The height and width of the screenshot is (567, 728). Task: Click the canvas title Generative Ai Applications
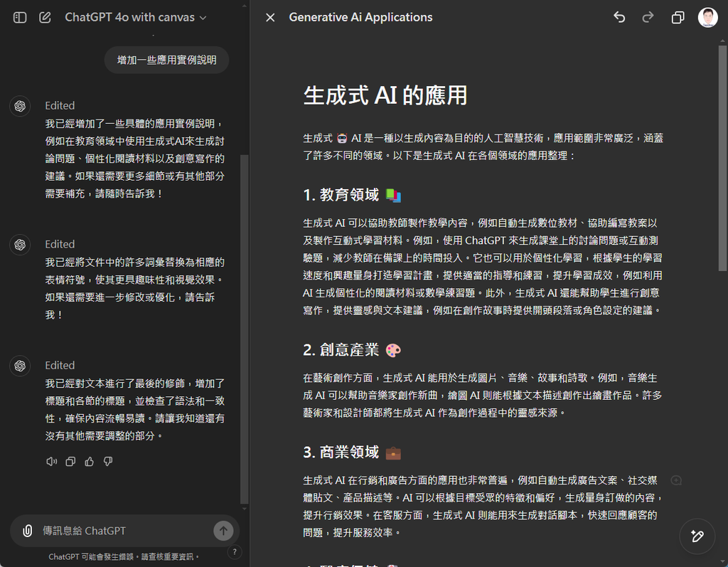click(x=360, y=17)
